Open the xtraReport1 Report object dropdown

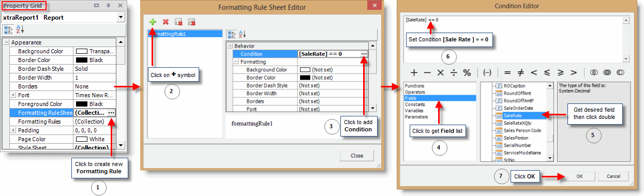(121, 17)
